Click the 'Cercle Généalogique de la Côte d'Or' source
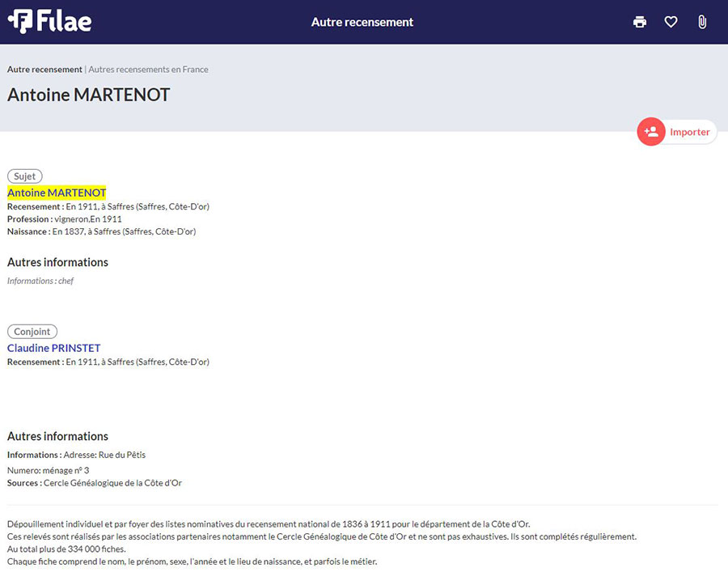Image resolution: width=728 pixels, height=572 pixels. point(112,483)
